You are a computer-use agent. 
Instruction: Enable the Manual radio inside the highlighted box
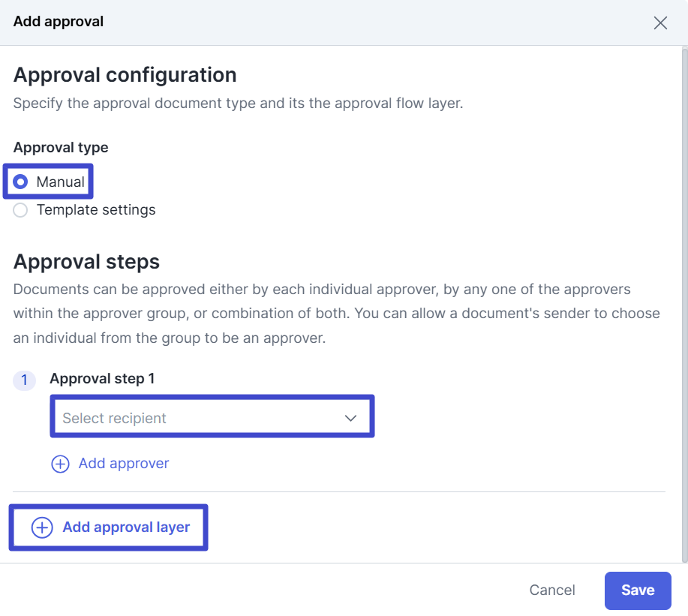[20, 181]
